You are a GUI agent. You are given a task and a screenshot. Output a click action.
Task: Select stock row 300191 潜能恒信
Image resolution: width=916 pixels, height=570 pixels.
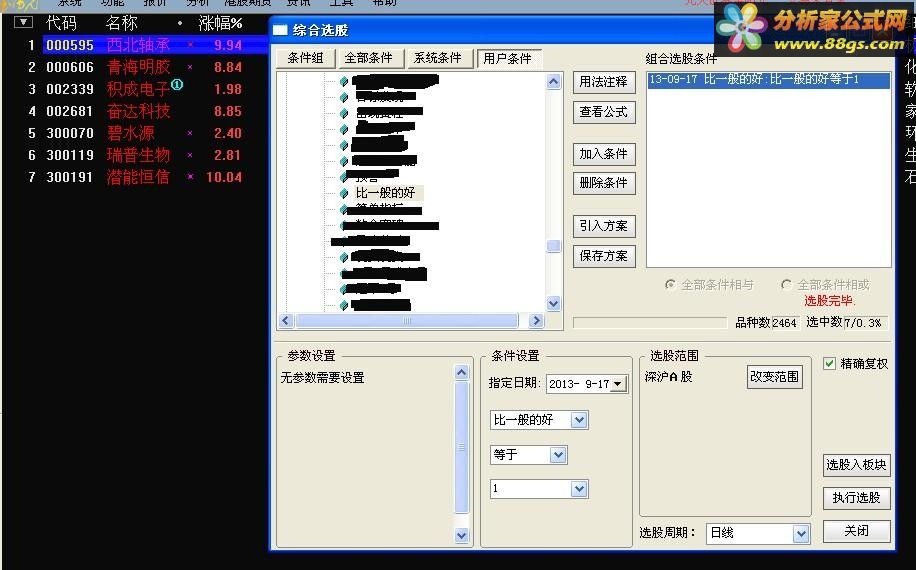[136, 177]
